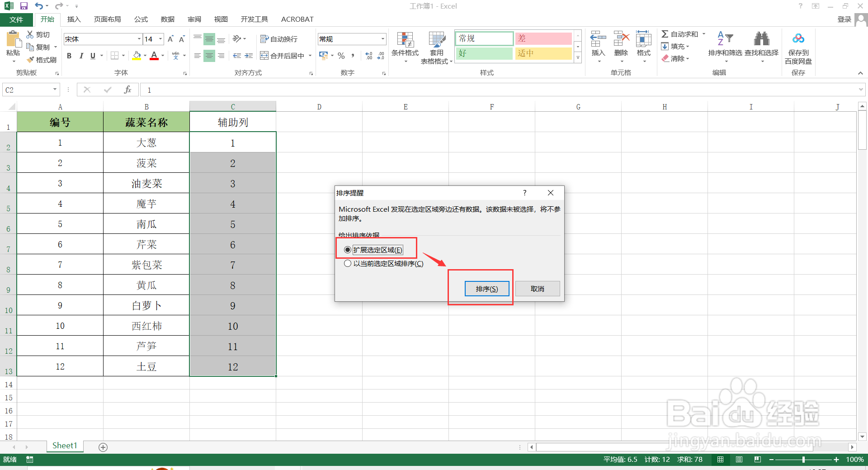Image resolution: width=868 pixels, height=470 pixels.
Task: Click the zoom slider handle
Action: coord(803,460)
